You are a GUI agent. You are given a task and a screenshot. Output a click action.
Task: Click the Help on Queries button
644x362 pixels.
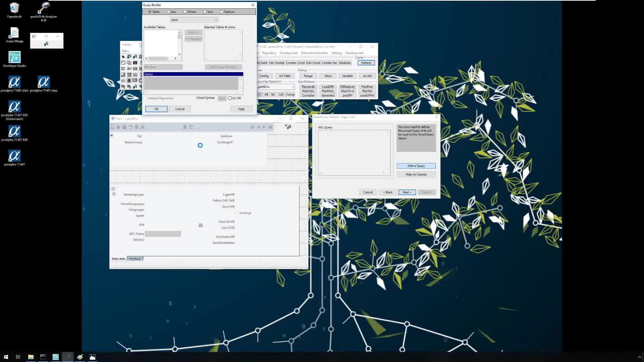416,175
